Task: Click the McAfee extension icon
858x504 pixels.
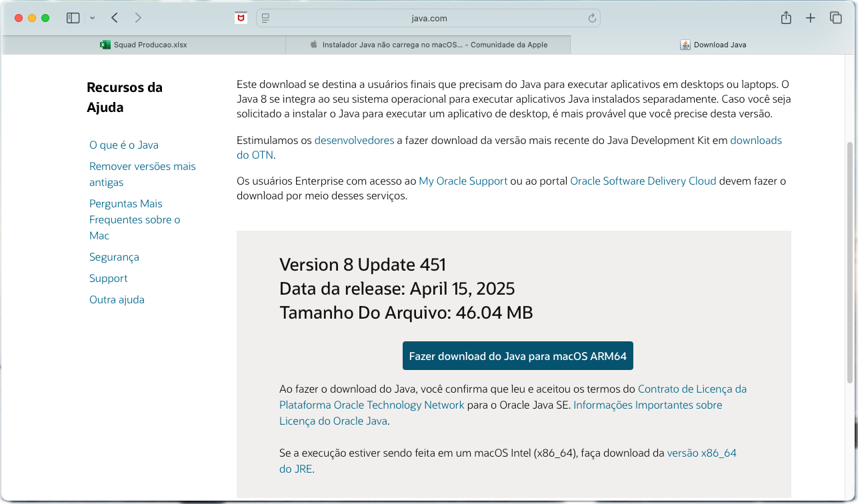Action: pos(241,18)
